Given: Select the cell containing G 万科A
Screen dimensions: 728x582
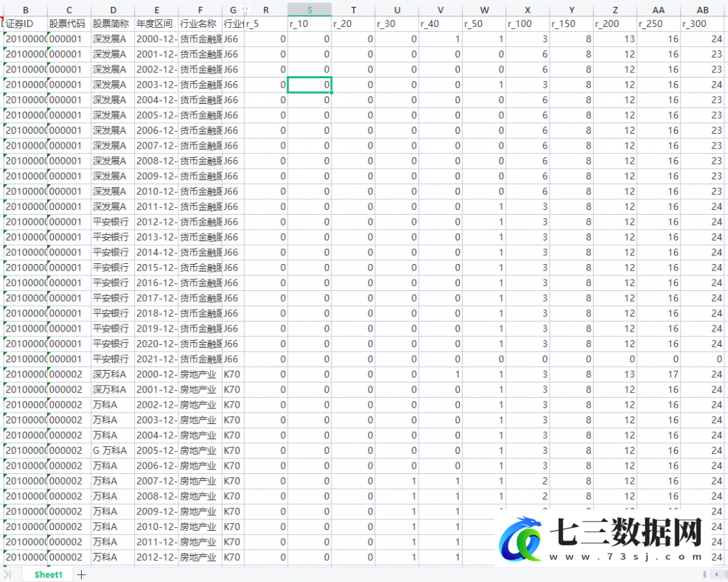Looking at the screenshot, I should (x=113, y=450).
